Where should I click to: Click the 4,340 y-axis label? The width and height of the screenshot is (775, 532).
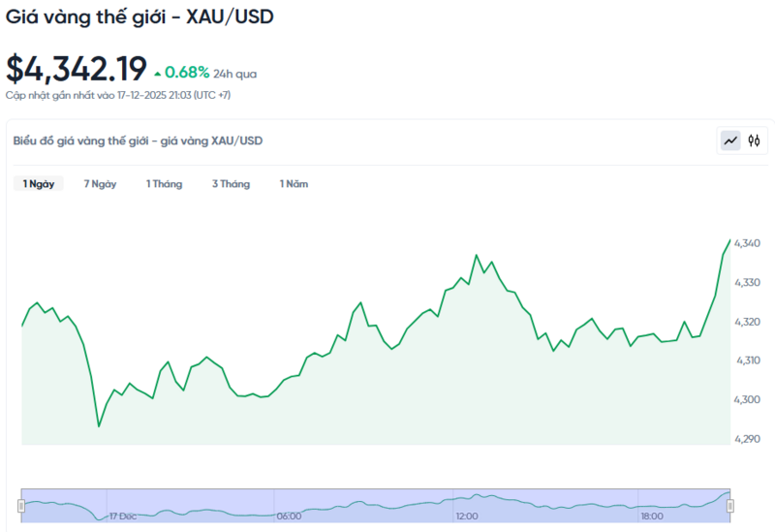pos(747,243)
